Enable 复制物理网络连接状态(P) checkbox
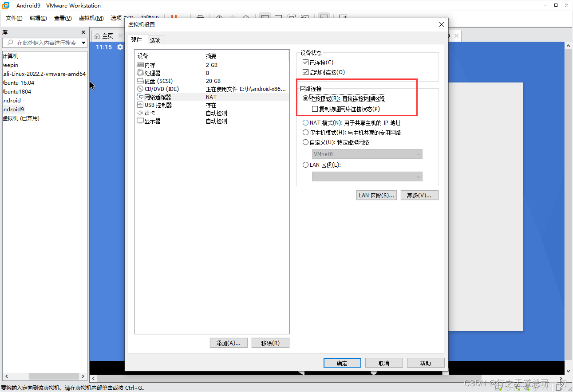 point(315,109)
